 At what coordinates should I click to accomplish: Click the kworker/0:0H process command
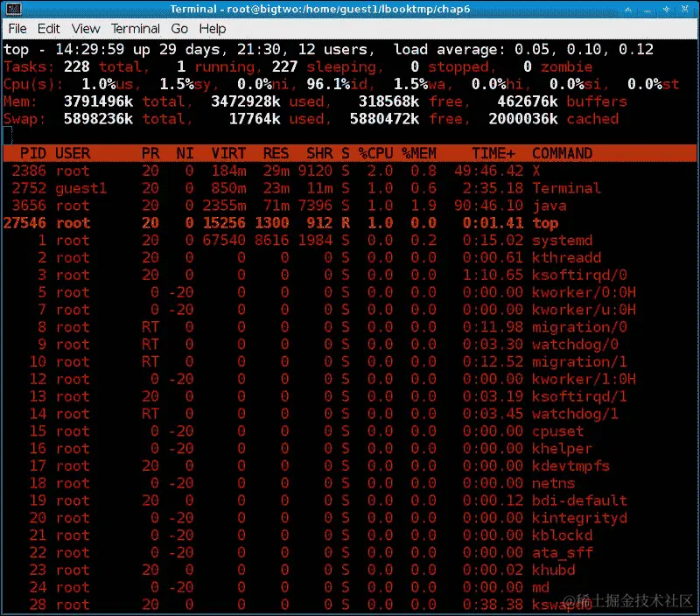tap(584, 292)
